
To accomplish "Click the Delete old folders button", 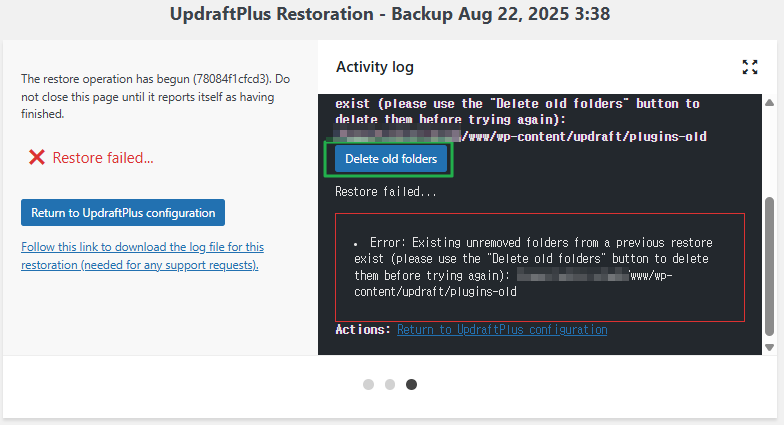I will (391, 159).
